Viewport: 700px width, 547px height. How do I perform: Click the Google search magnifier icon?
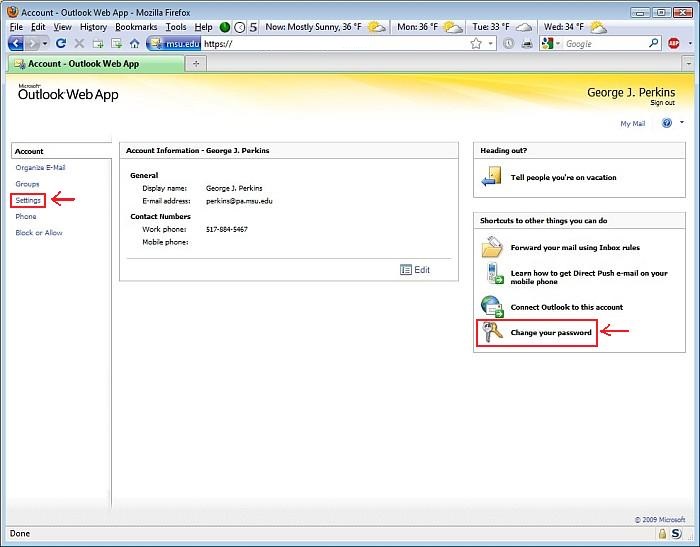[x=653, y=43]
